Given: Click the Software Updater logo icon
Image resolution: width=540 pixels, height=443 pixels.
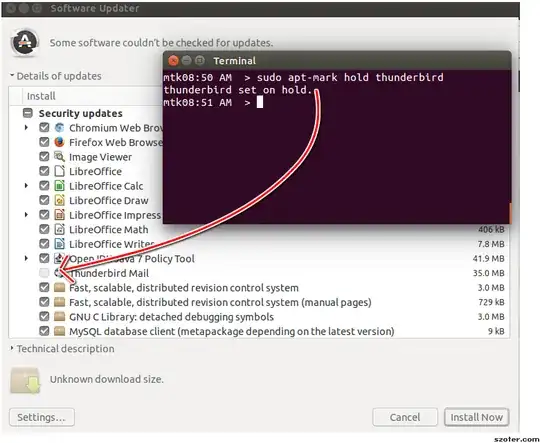Looking at the screenshot, I should coord(25,43).
